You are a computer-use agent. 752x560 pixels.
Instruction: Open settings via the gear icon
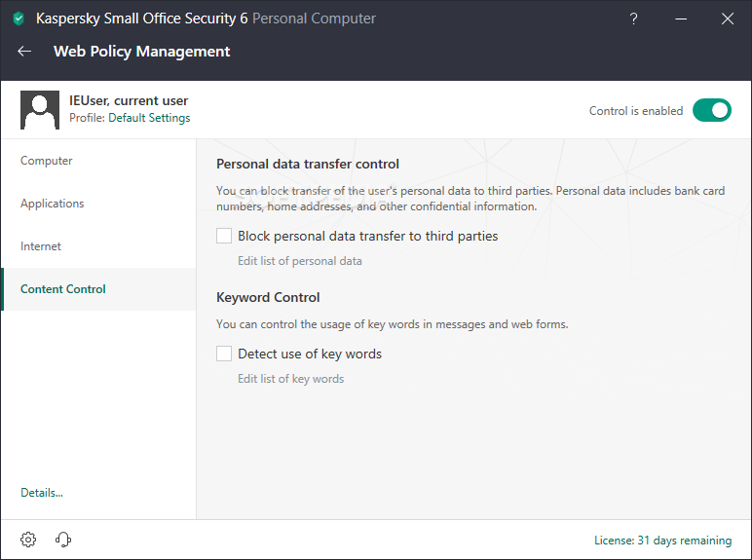coord(28,540)
